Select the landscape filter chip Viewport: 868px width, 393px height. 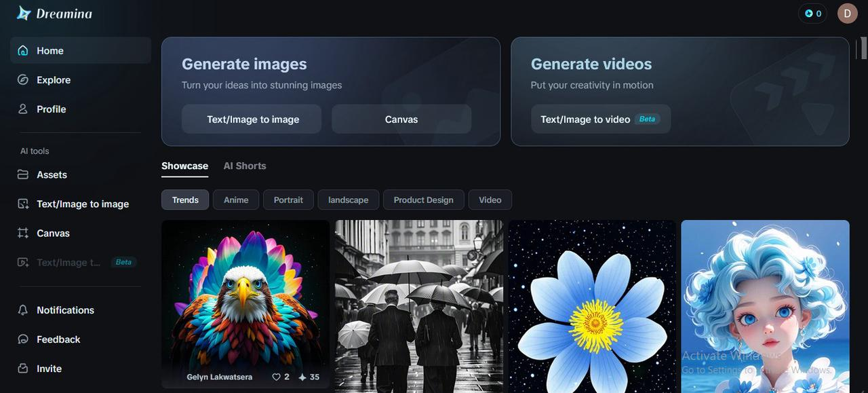tap(349, 200)
